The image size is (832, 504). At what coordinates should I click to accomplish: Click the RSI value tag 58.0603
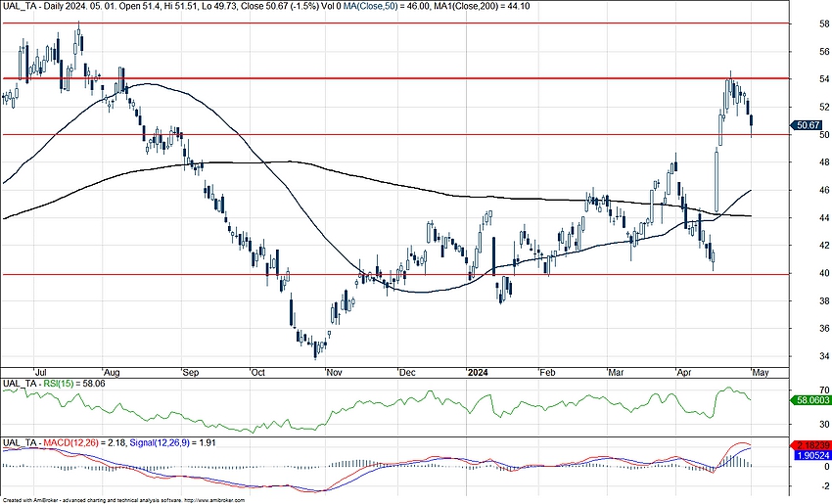[x=810, y=400]
